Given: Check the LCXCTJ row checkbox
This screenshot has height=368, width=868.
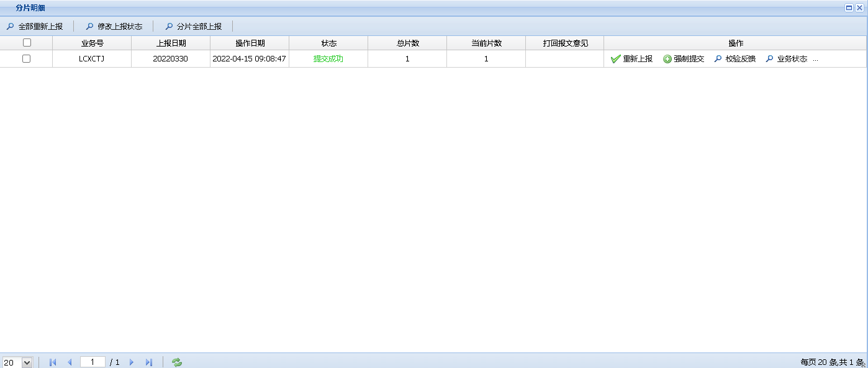Looking at the screenshot, I should (x=27, y=58).
